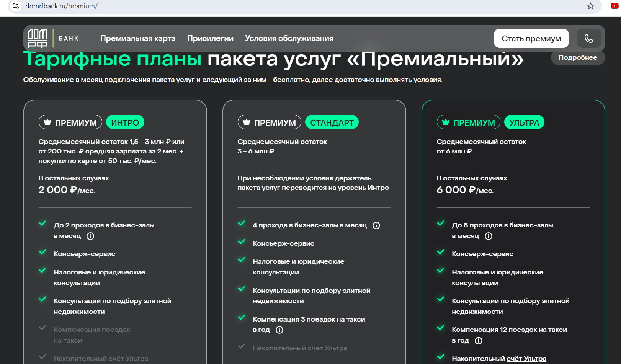
Task: Select the СТАНДАРТ plan badge
Action: [x=332, y=122]
